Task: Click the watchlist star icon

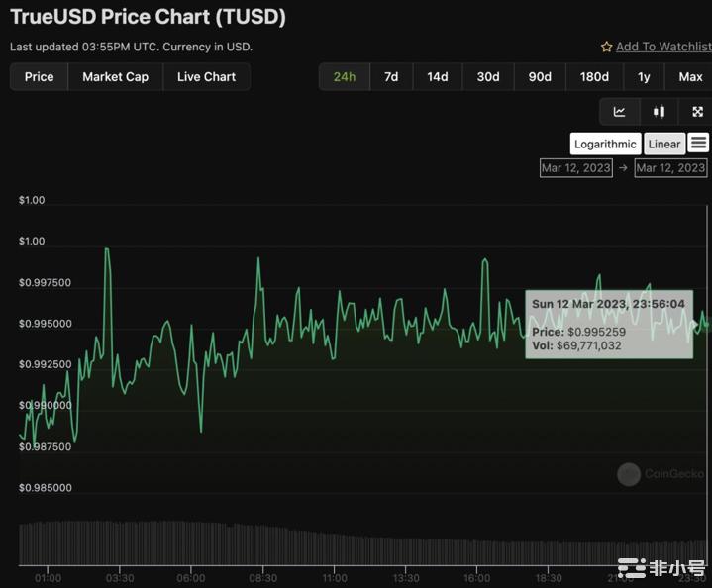Action: tap(607, 47)
